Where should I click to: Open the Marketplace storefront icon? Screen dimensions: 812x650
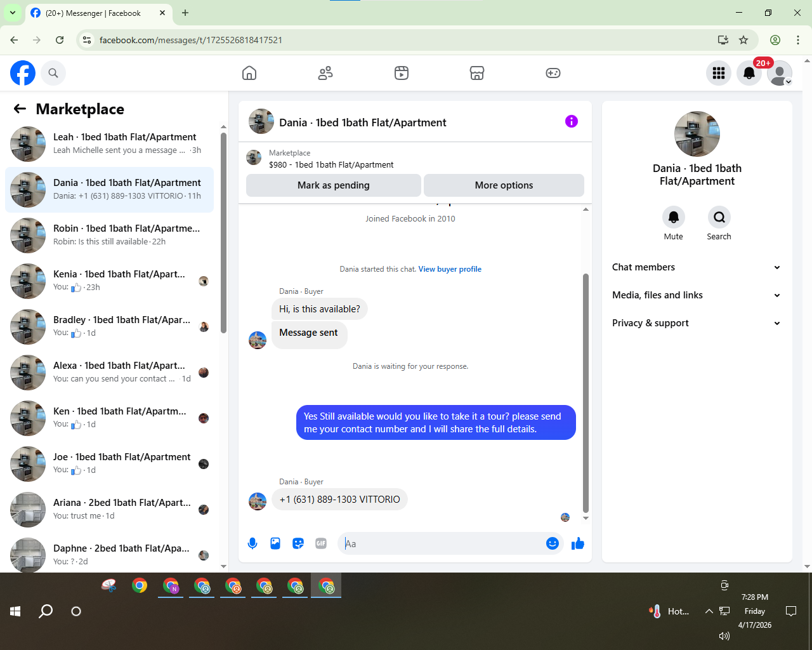pyautogui.click(x=477, y=73)
